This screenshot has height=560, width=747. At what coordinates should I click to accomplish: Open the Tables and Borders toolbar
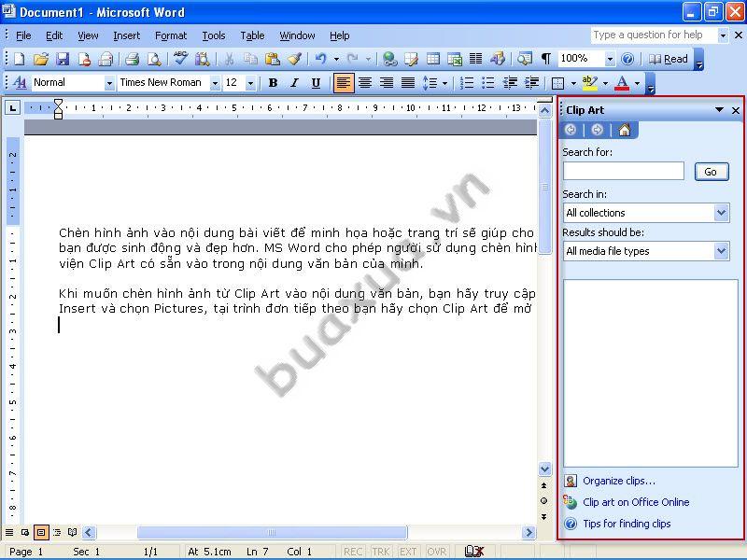(411, 59)
